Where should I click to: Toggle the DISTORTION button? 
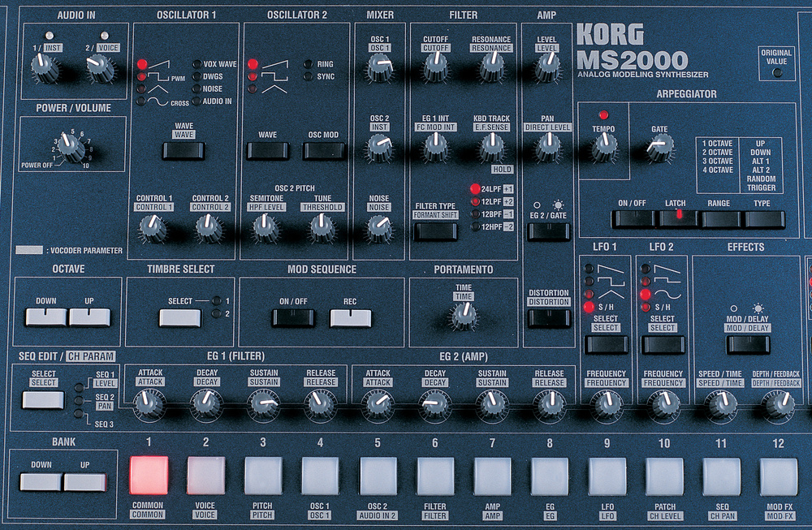tap(549, 318)
